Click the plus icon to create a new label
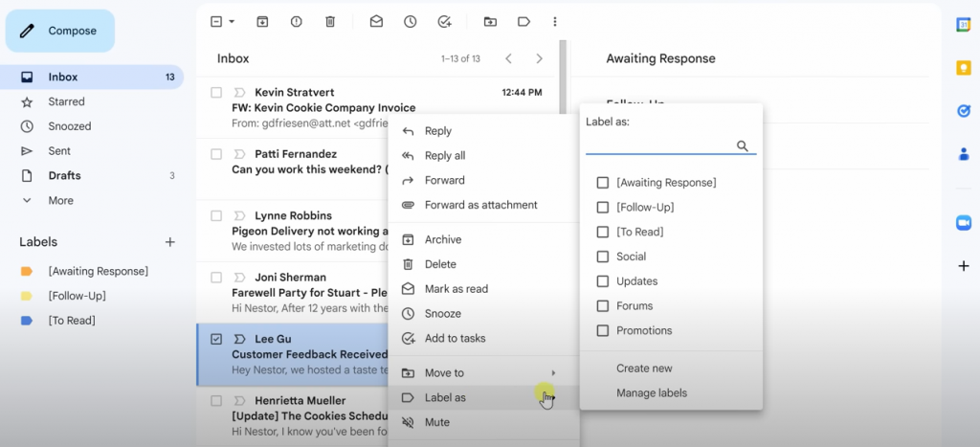This screenshot has width=980, height=447. (x=170, y=242)
